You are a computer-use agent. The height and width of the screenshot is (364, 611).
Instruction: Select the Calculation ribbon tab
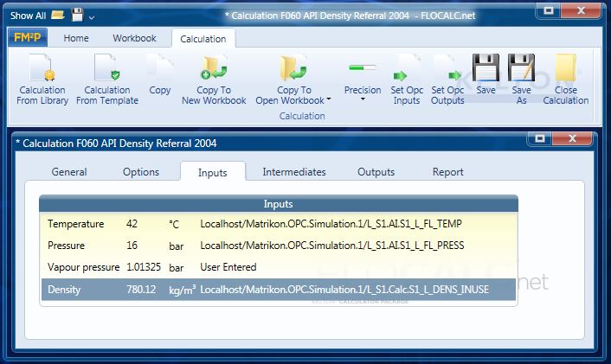[203, 39]
